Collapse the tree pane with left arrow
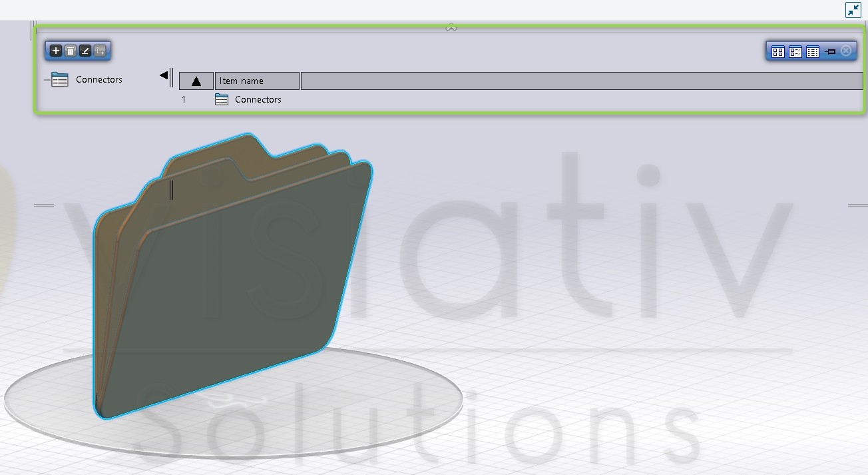Screen dimensions: 868x475 pyautogui.click(x=164, y=76)
